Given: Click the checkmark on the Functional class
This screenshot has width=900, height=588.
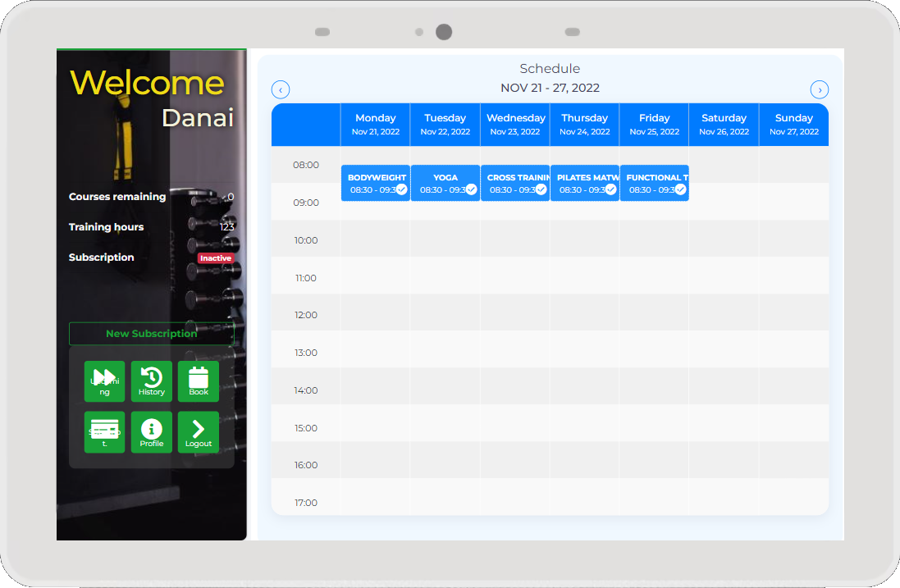Looking at the screenshot, I should [x=681, y=189].
